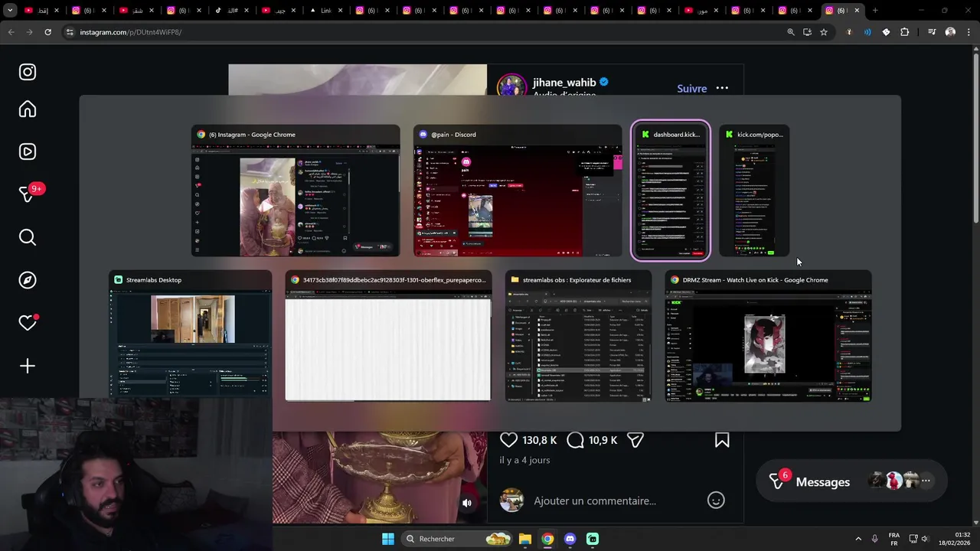The height and width of the screenshot is (551, 980).
Task: Open Chrome tab search dropdown arrow
Action: coord(10,11)
